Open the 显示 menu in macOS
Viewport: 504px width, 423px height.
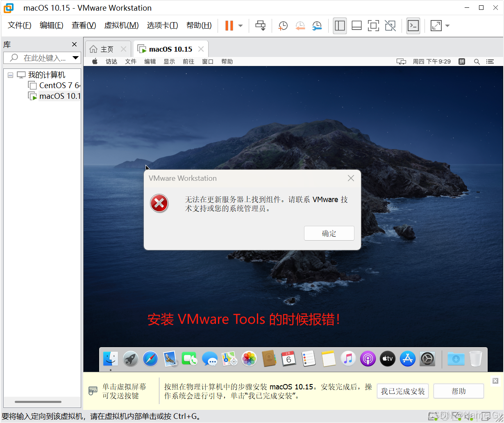(x=169, y=61)
